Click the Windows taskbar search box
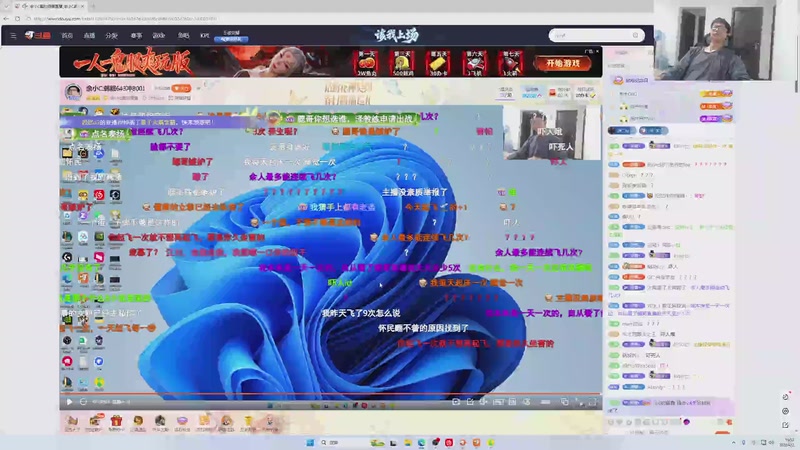 [335, 442]
